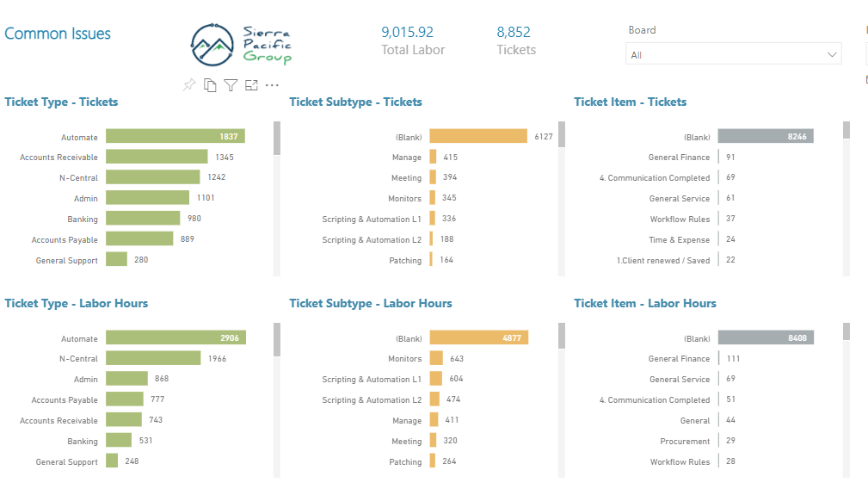The height and width of the screenshot is (495, 868).
Task: Select the Banking bar showing 980
Action: (x=143, y=218)
